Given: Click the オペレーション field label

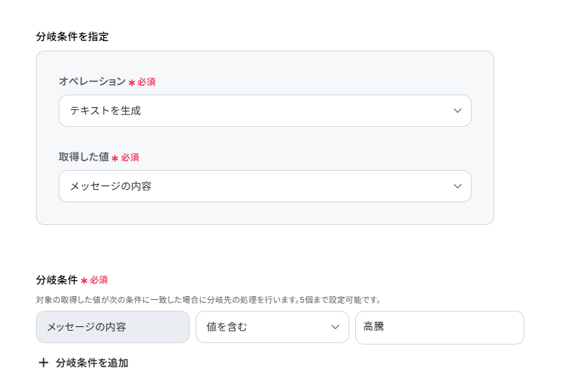Looking at the screenshot, I should coord(92,81).
